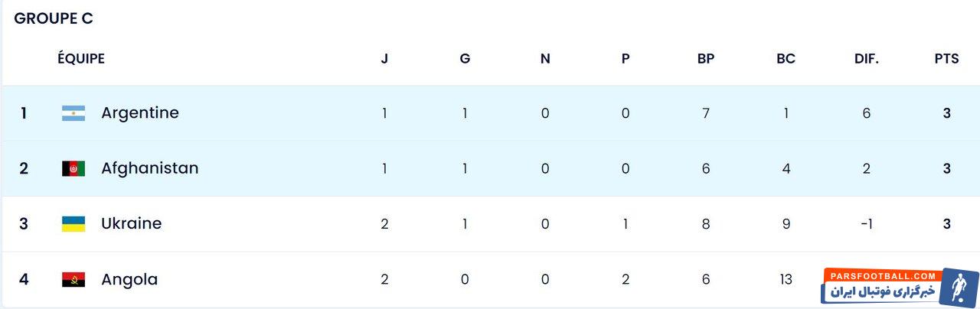Select the Angola team name

tap(129, 280)
